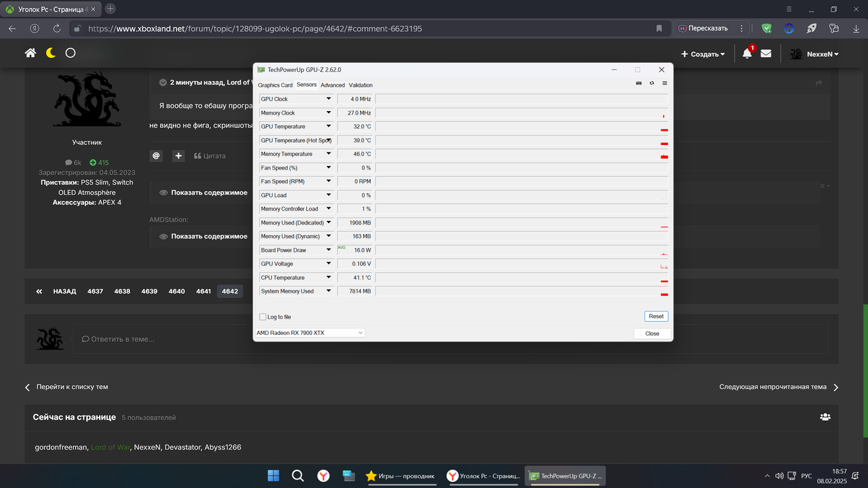Image resolution: width=868 pixels, height=488 pixels.
Task: Click the mention @ button under post
Action: [156, 156]
